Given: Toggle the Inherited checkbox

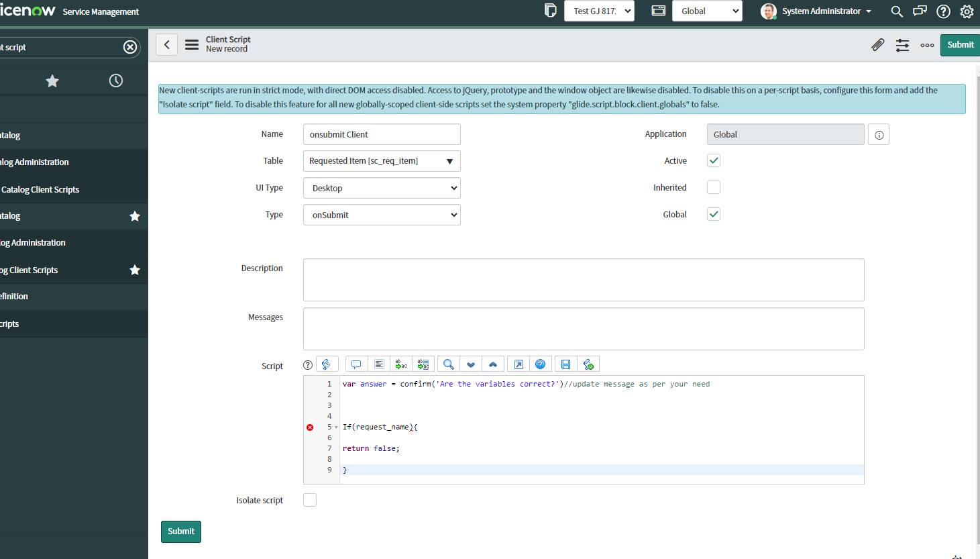Looking at the screenshot, I should [x=714, y=188].
